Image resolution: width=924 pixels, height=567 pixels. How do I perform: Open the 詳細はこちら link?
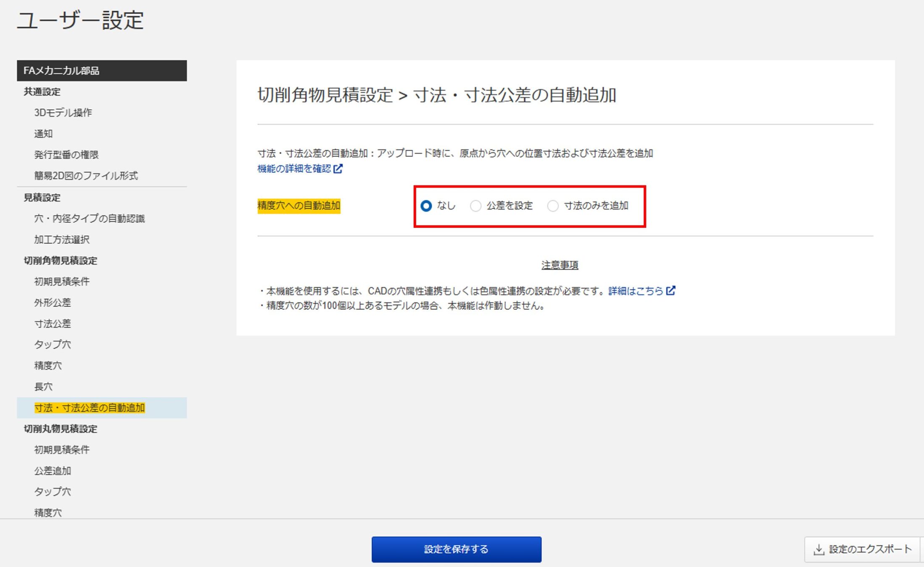tap(636, 290)
